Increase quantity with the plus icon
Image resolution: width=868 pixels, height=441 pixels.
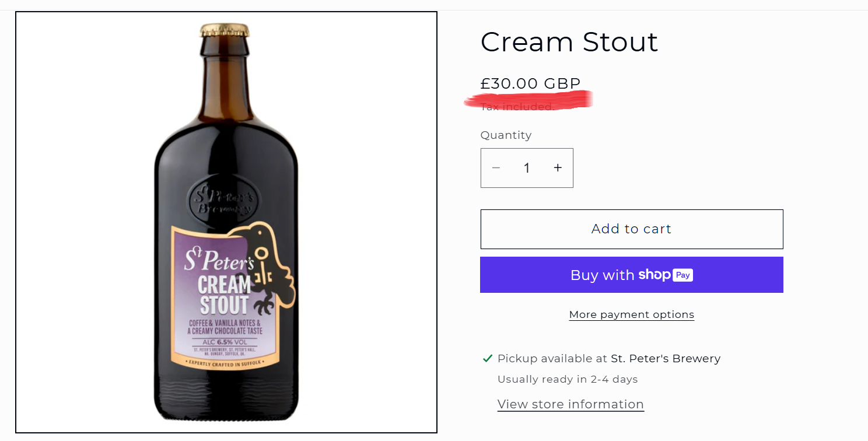click(x=558, y=168)
